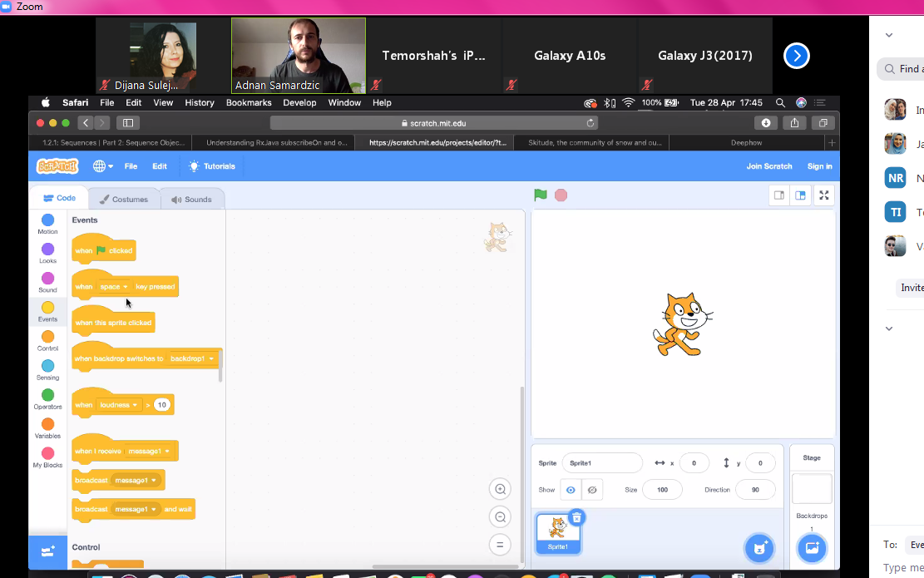Open the Choose a Sprite button

[x=758, y=548]
